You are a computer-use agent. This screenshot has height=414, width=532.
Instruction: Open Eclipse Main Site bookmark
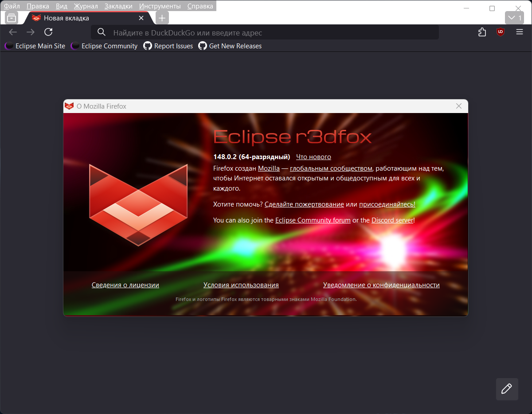[35, 46]
